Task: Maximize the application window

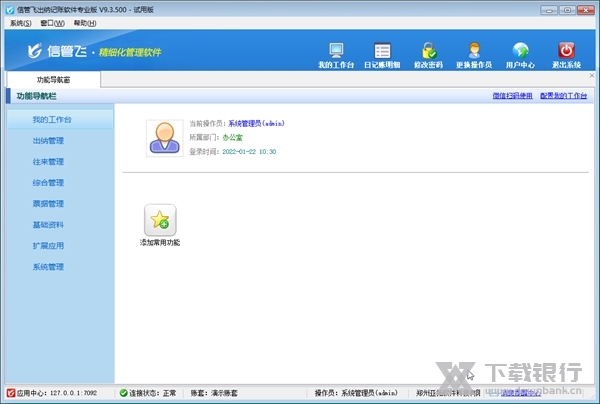Action: click(x=567, y=10)
